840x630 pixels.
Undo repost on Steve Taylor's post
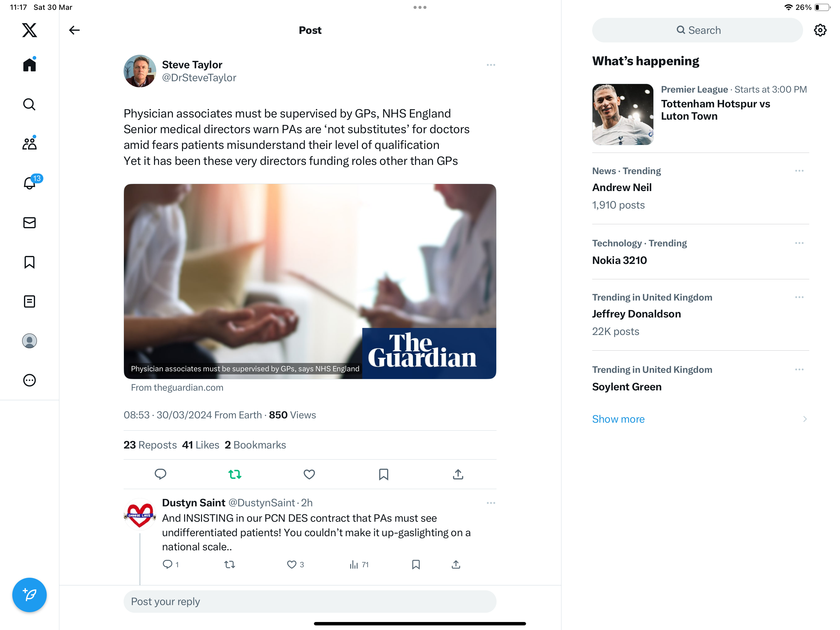point(235,474)
